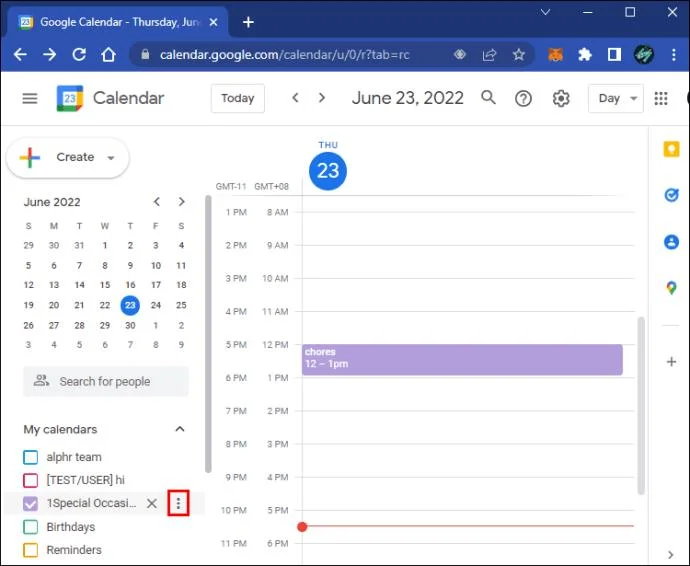
Task: Open the Support help question-mark icon
Action: pyautogui.click(x=523, y=98)
